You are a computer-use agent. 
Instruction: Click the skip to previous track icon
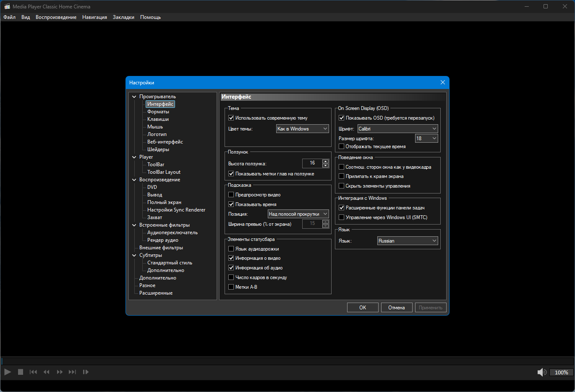tap(33, 372)
